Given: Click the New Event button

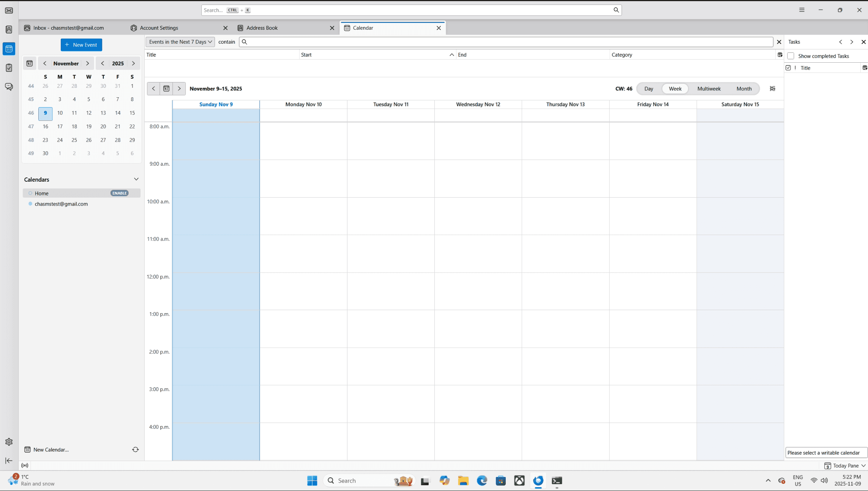Looking at the screenshot, I should [81, 45].
